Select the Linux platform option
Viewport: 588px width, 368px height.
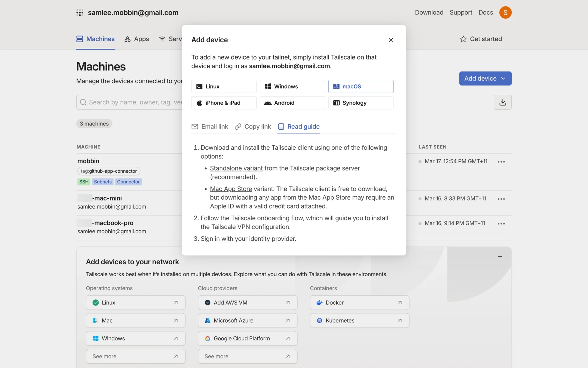pos(224,86)
